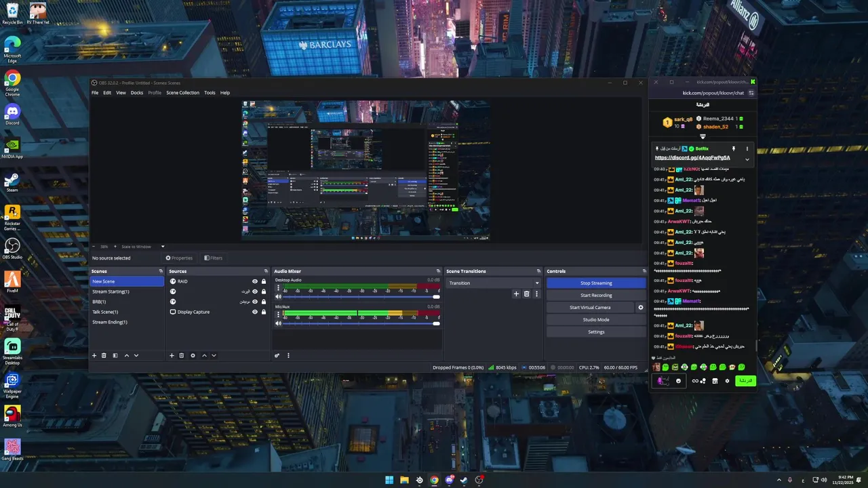Open preview scale dropdown arrow

coord(163,247)
